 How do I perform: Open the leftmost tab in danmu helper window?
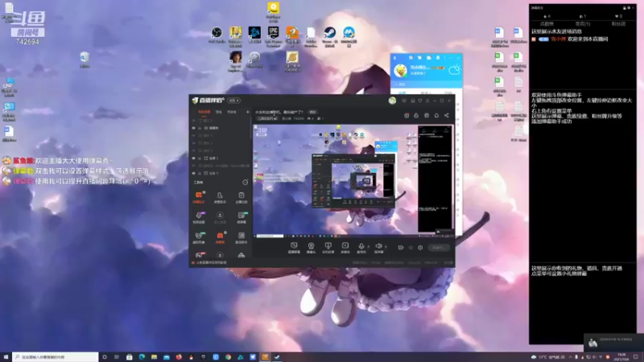click(547, 24)
